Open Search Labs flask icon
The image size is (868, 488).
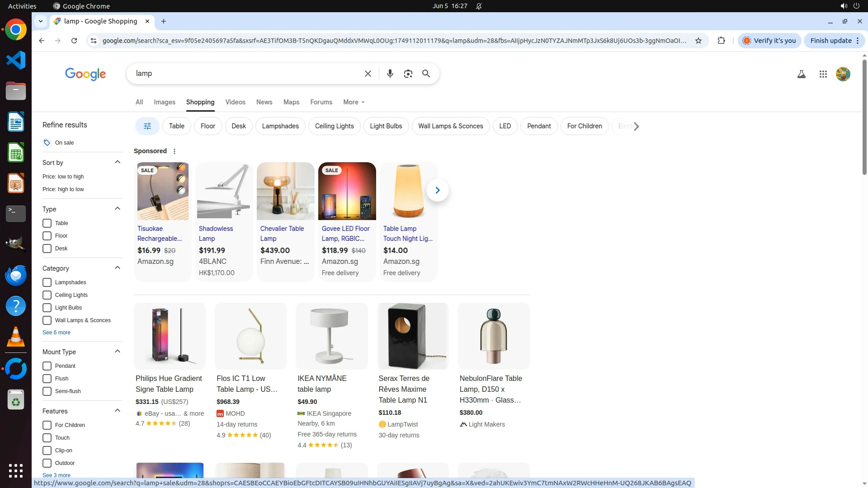coord(801,74)
